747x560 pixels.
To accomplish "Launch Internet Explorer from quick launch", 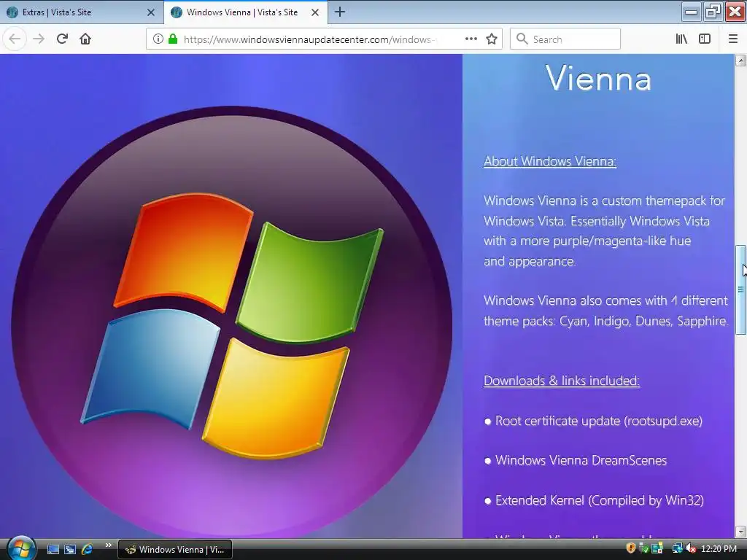I will [87, 550].
